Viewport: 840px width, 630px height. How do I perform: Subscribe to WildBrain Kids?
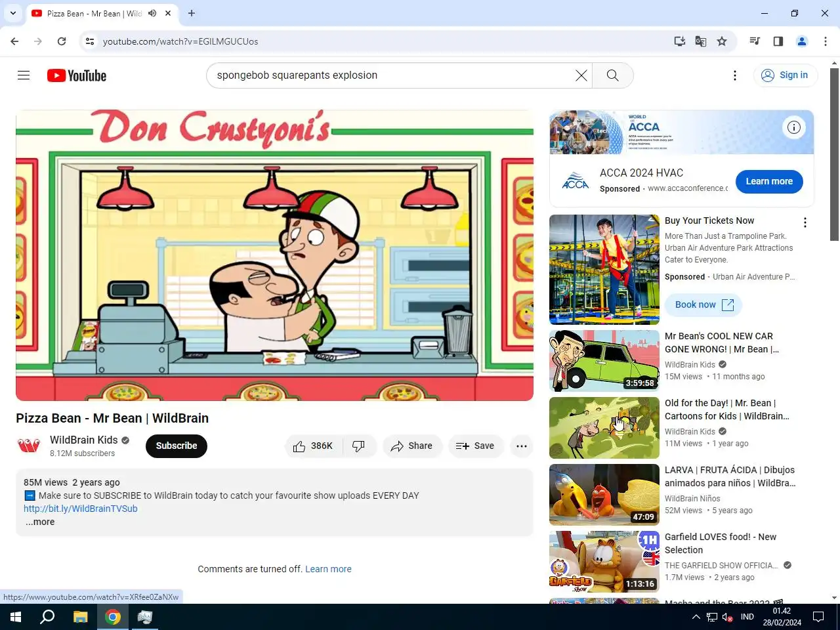[177, 446]
